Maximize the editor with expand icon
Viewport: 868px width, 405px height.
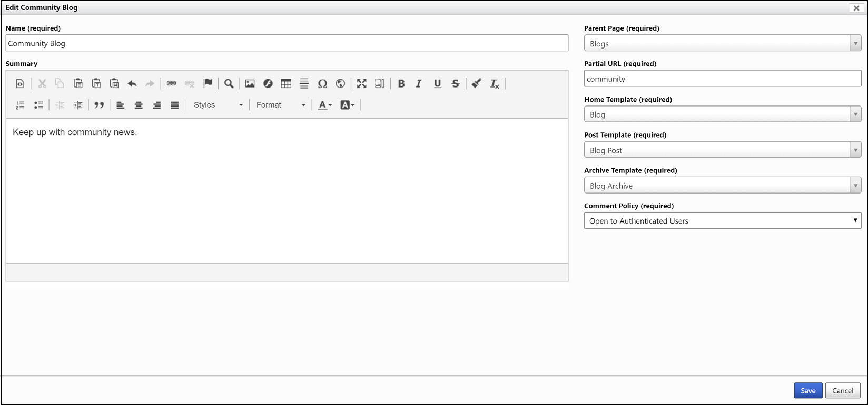pos(362,83)
